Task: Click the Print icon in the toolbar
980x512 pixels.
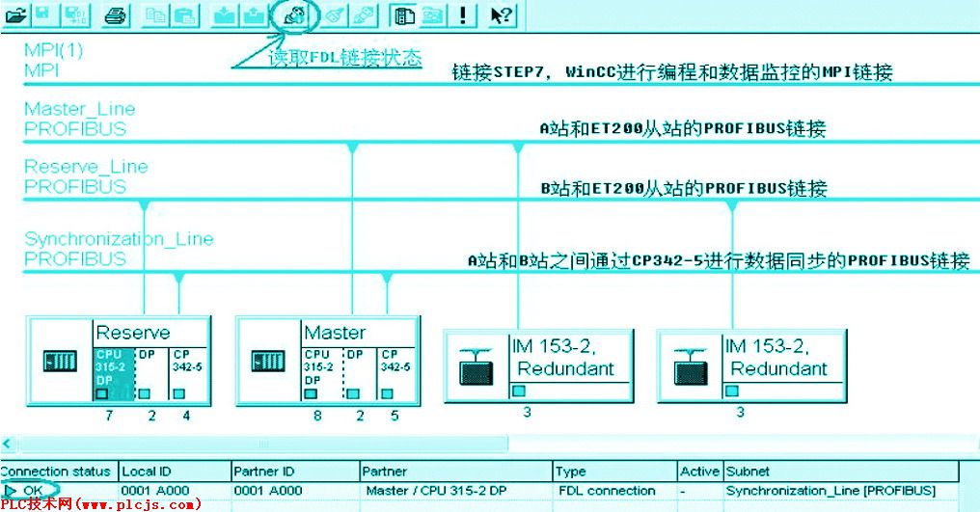Action: coord(115,15)
